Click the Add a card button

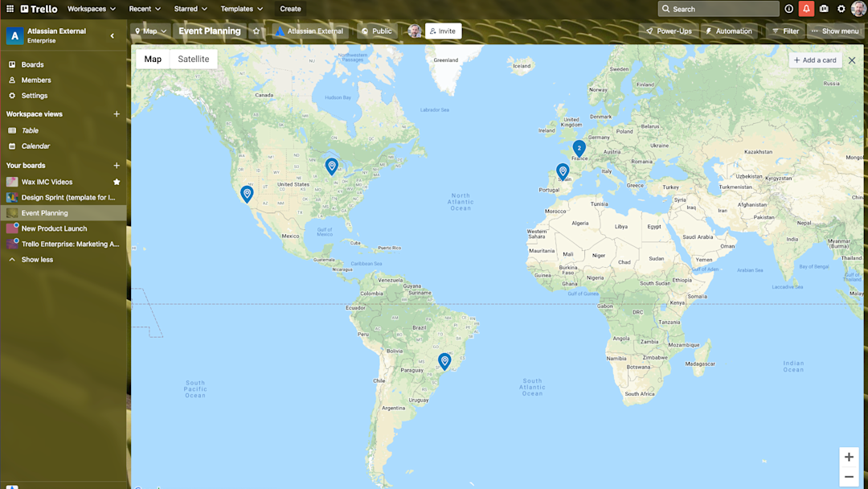click(x=814, y=60)
